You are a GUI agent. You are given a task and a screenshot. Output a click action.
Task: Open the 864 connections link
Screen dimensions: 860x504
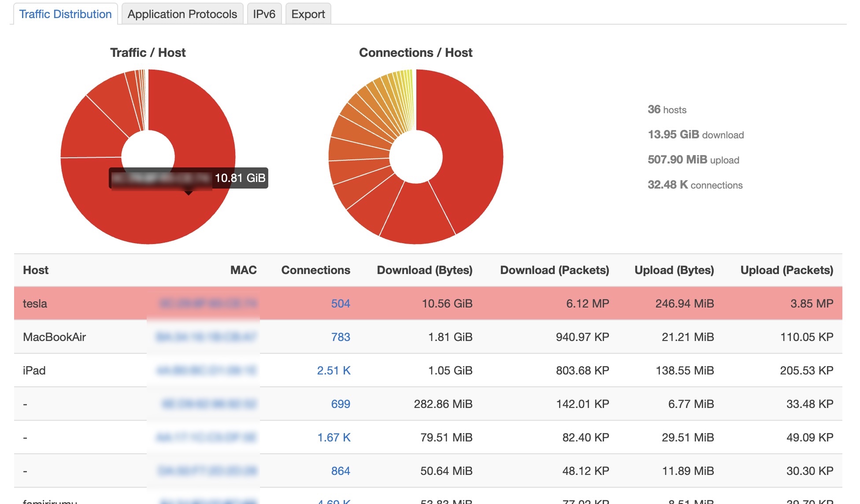[340, 471]
